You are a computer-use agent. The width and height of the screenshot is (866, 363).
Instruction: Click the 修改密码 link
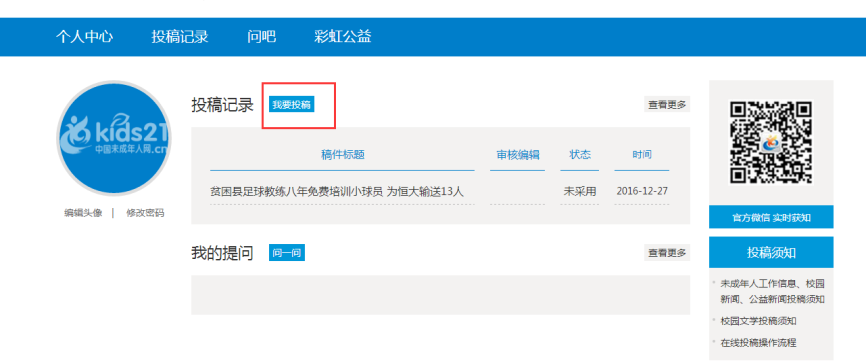(145, 213)
